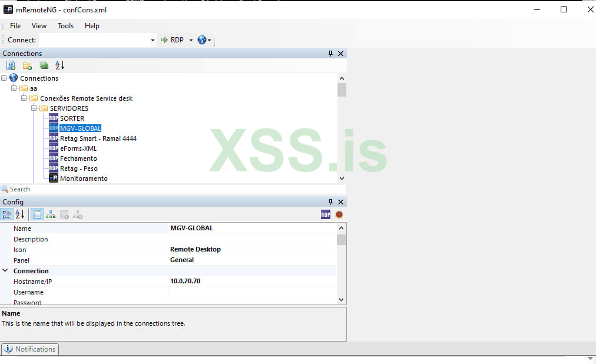
Task: Open the Notifications tab
Action: point(30,349)
